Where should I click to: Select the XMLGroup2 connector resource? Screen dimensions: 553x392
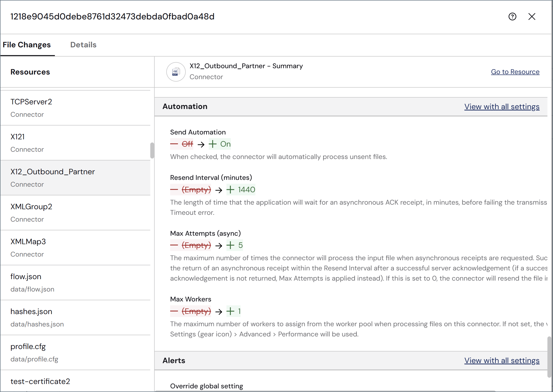pyautogui.click(x=75, y=213)
